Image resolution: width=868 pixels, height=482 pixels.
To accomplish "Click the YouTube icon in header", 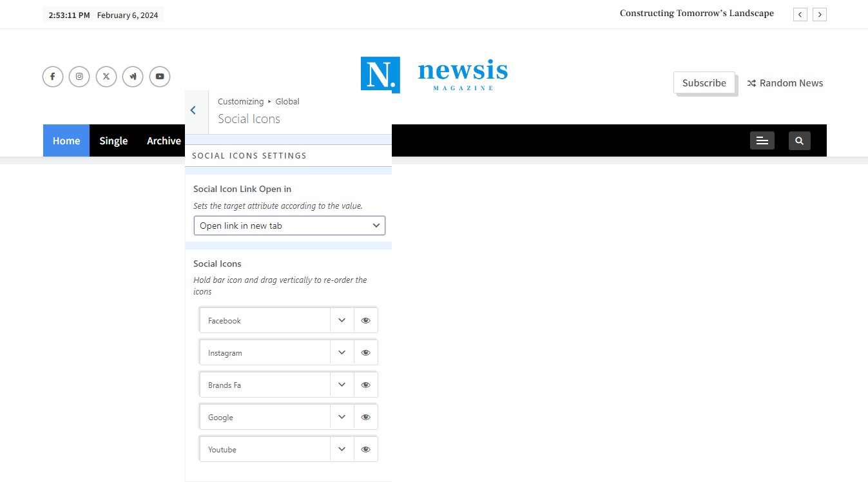I will coord(160,77).
